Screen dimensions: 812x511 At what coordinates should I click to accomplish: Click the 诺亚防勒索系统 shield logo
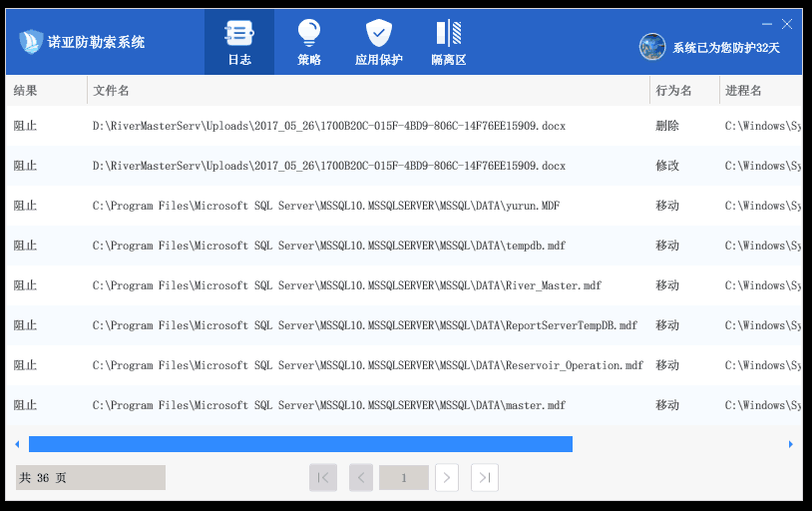[x=31, y=42]
